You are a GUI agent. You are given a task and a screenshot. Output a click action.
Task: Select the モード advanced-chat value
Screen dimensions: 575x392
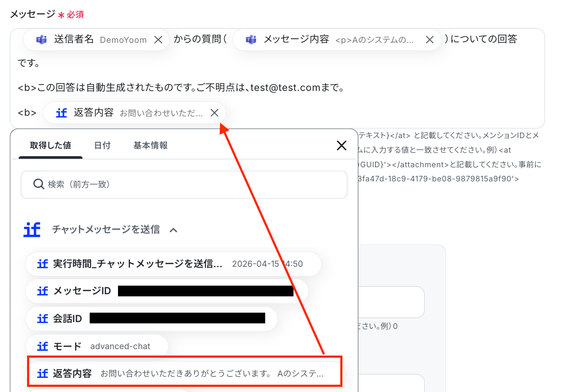pyautogui.click(x=97, y=346)
